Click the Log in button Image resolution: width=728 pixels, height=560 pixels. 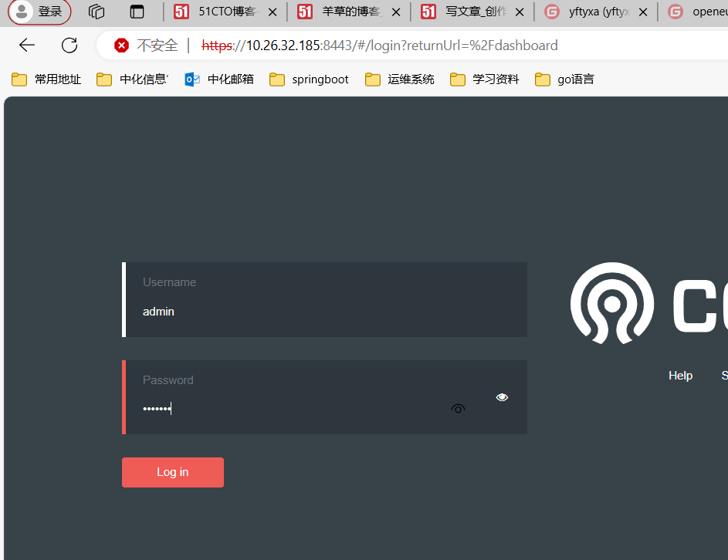coord(173,472)
